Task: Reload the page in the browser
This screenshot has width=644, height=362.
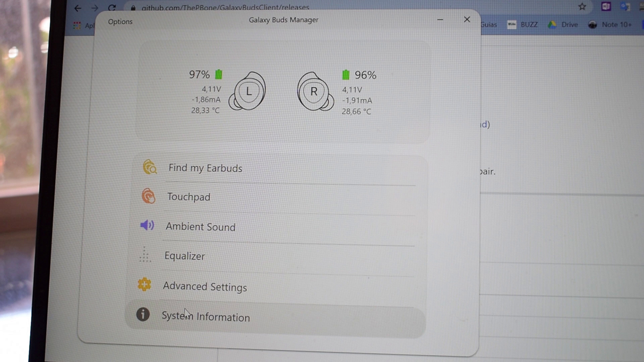Action: 112,8
